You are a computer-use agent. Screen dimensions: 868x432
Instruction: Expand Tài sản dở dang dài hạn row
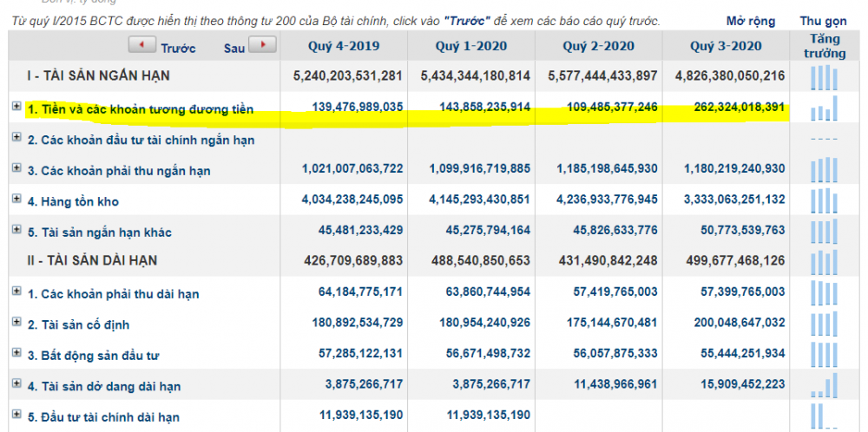[x=16, y=383]
